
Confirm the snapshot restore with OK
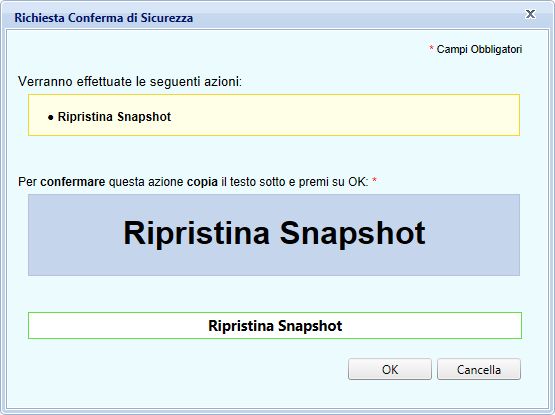tap(390, 369)
